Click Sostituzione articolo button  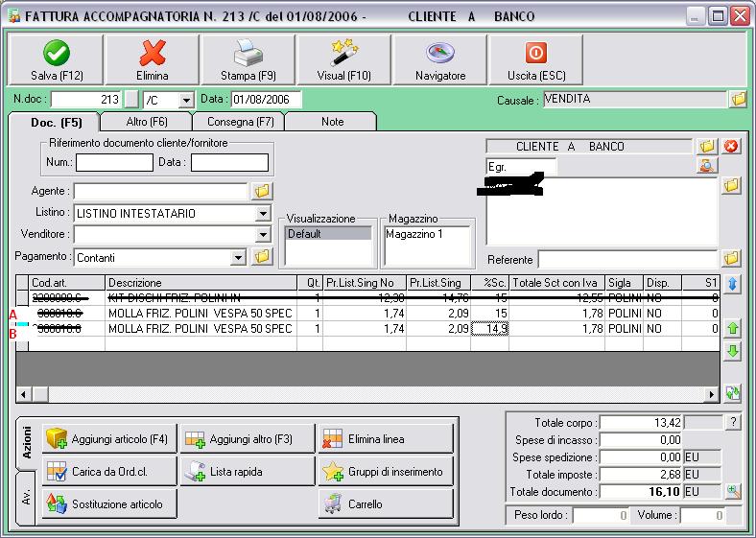click(109, 503)
